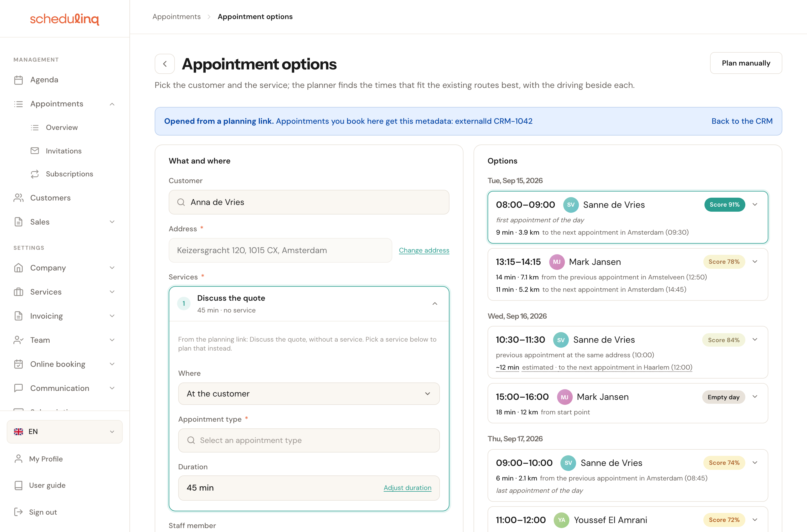This screenshot has height=532, width=807.
Task: Open the EN language dropdown
Action: [x=64, y=431]
